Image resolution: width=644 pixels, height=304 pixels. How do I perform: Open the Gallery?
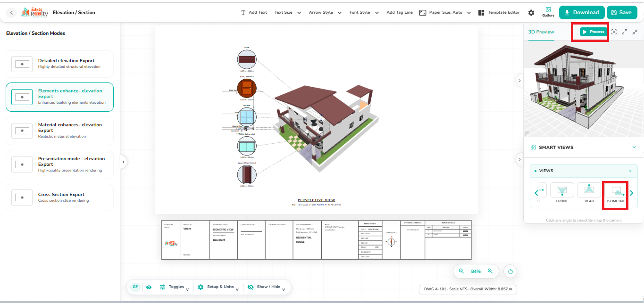[x=548, y=12]
